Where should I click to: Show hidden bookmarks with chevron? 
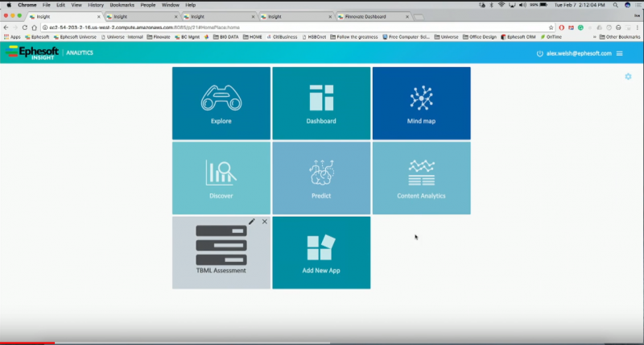tap(595, 37)
